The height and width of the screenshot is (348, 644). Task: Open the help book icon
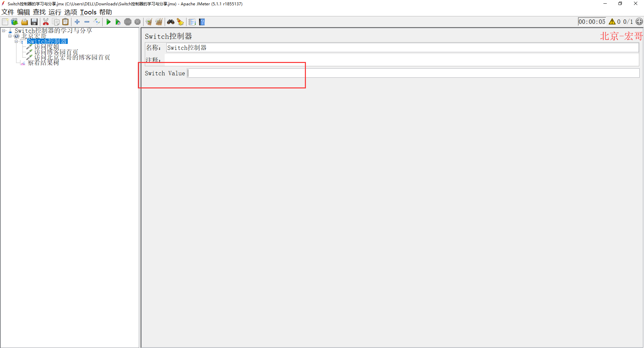(202, 22)
